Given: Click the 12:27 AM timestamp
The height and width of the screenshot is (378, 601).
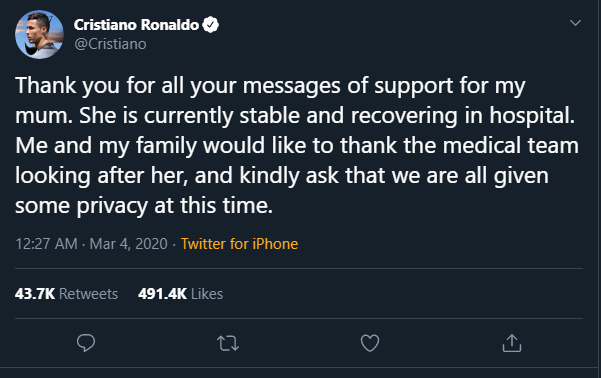Looking at the screenshot, I should [x=46, y=244].
